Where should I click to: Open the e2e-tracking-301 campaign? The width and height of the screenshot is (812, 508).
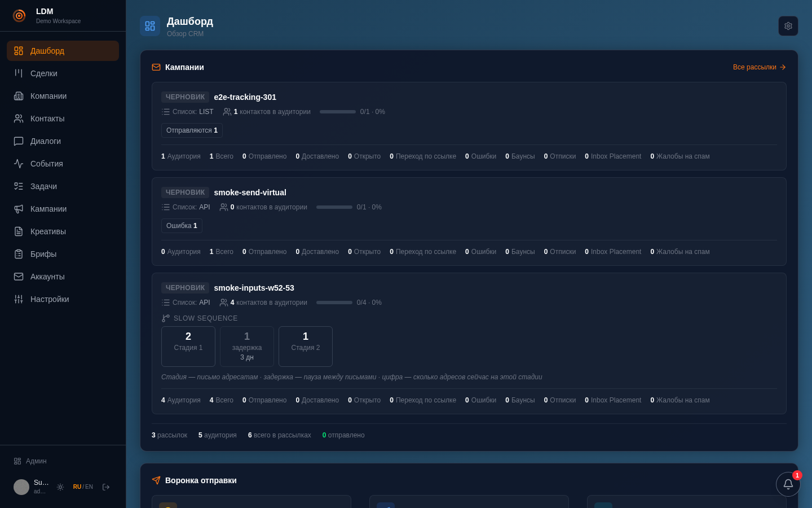(x=245, y=97)
